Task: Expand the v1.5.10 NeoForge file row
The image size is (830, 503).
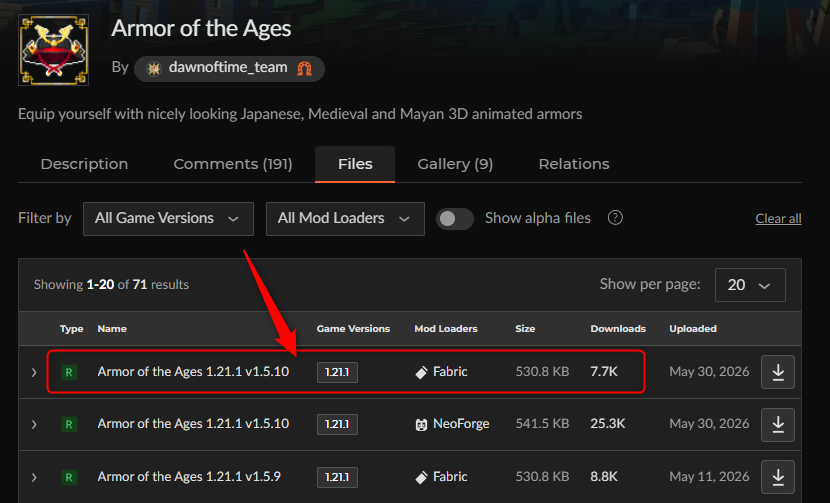Action: (34, 425)
